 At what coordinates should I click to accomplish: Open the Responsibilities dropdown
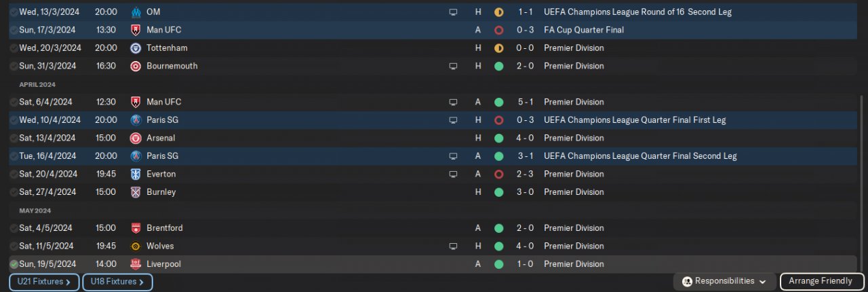point(725,281)
